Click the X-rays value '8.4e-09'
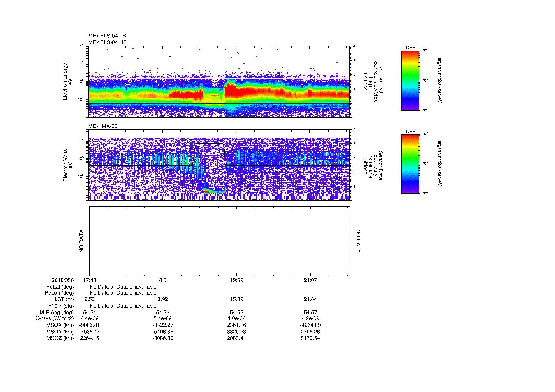Screen dimensions: 555x392 pyautogui.click(x=89, y=318)
